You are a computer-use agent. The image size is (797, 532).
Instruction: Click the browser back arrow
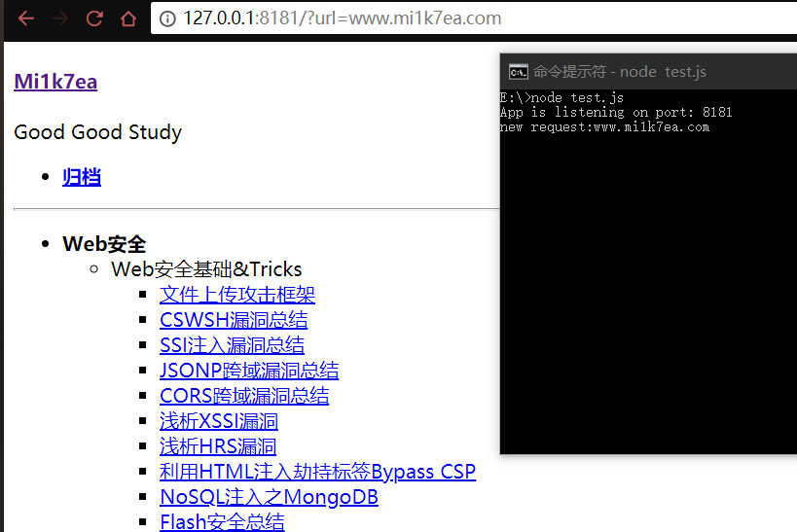[26, 18]
